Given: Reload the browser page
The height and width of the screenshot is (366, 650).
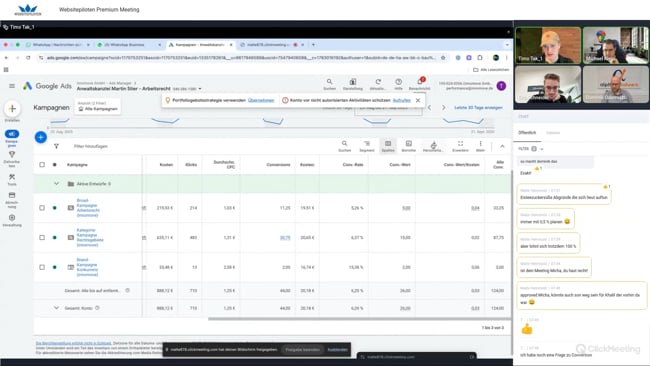Looking at the screenshot, I should (28, 58).
